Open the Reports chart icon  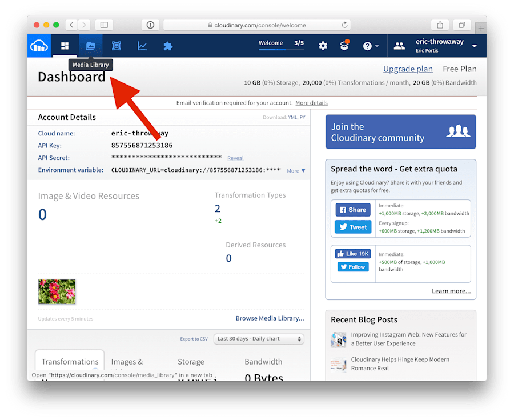tap(142, 46)
